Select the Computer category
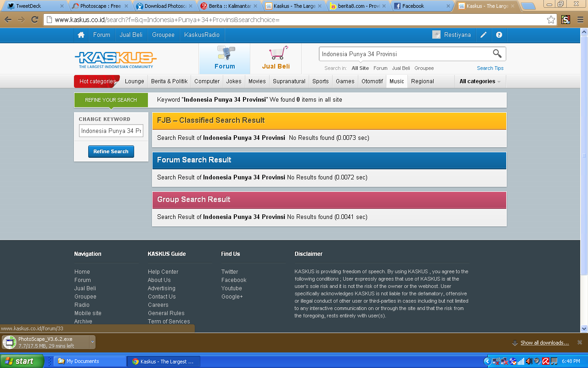 [x=207, y=81]
